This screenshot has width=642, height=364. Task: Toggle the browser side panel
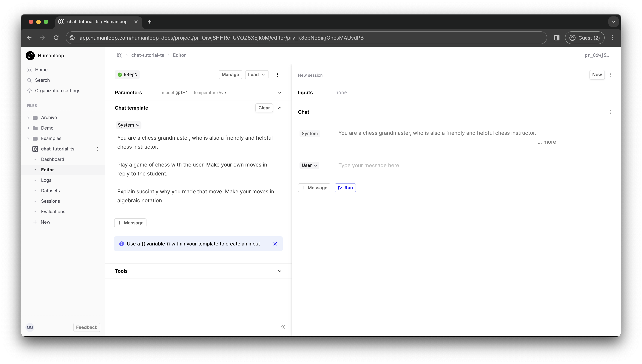[x=556, y=38]
